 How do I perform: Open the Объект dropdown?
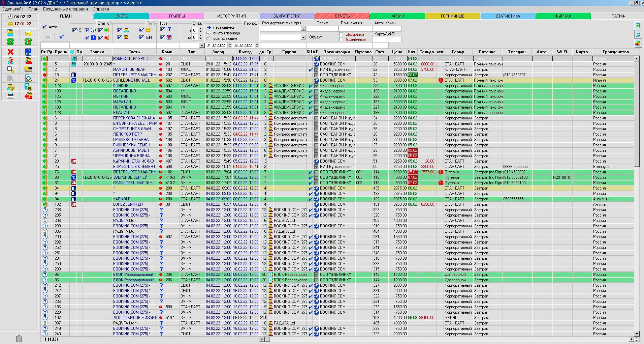point(303,37)
